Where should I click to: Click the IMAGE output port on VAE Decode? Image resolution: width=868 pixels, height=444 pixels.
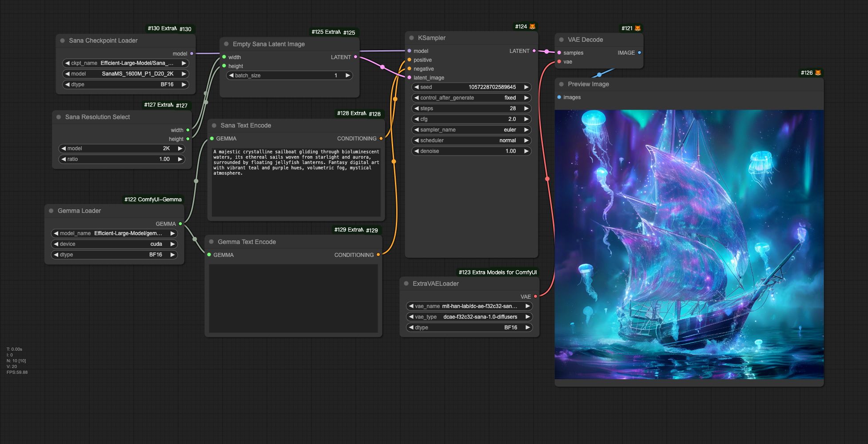(639, 53)
